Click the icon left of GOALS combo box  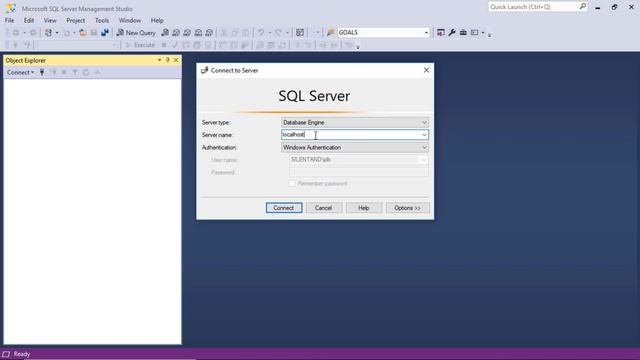pos(331,33)
